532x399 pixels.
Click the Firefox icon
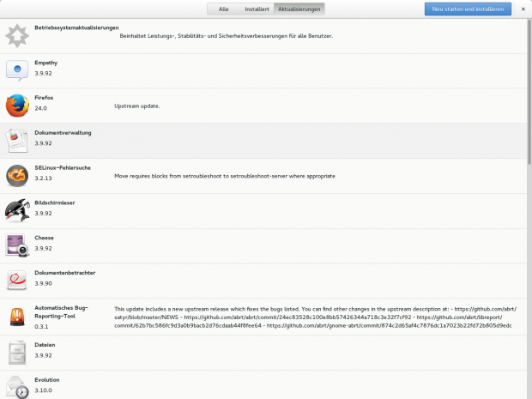[x=17, y=106]
